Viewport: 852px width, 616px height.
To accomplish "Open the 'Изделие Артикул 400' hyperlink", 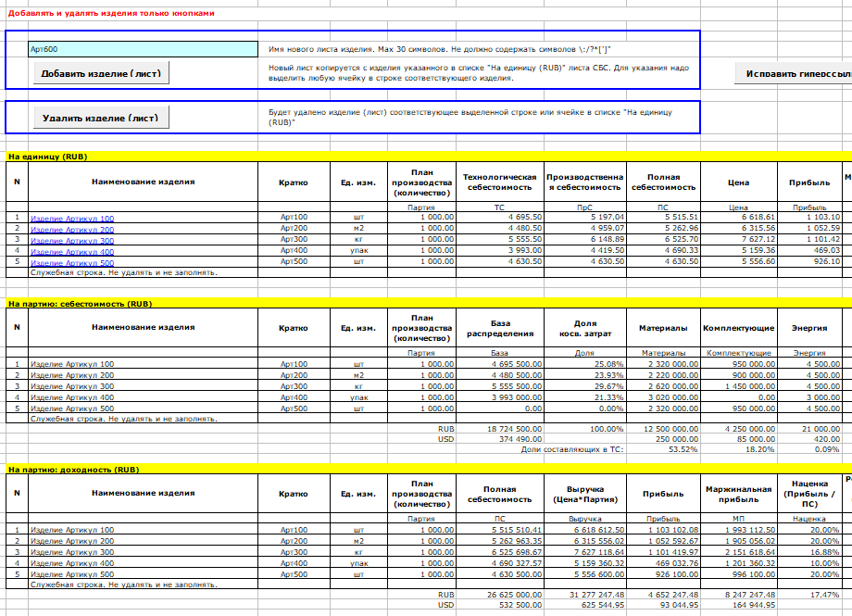I will [x=72, y=251].
